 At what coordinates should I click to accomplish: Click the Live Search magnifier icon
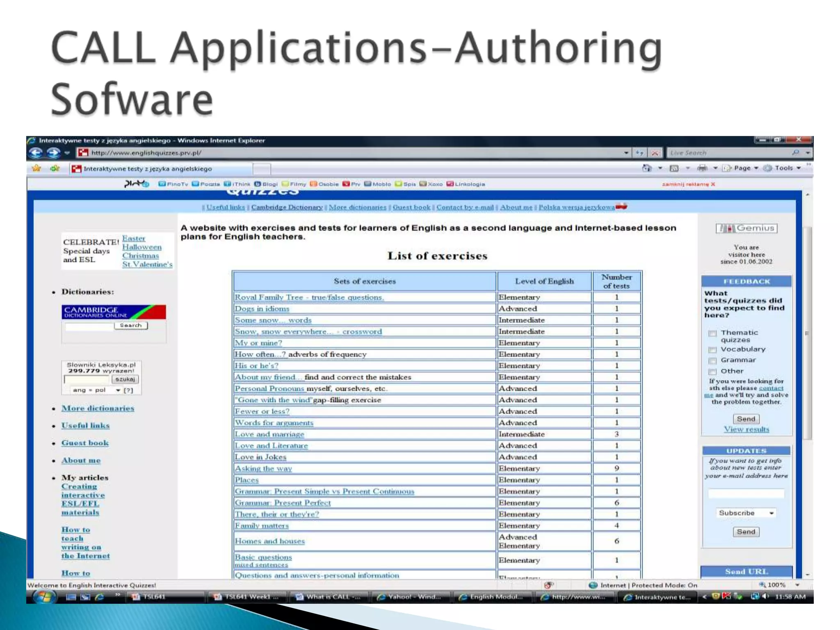796,153
